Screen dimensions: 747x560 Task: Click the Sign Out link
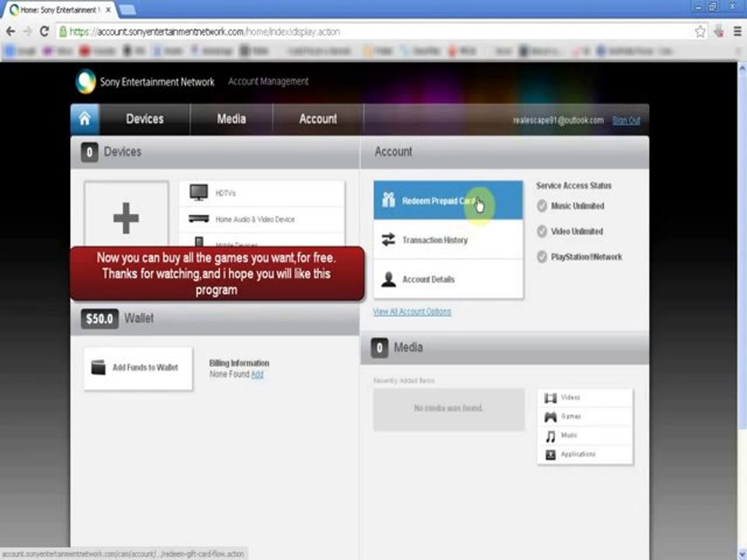click(626, 121)
